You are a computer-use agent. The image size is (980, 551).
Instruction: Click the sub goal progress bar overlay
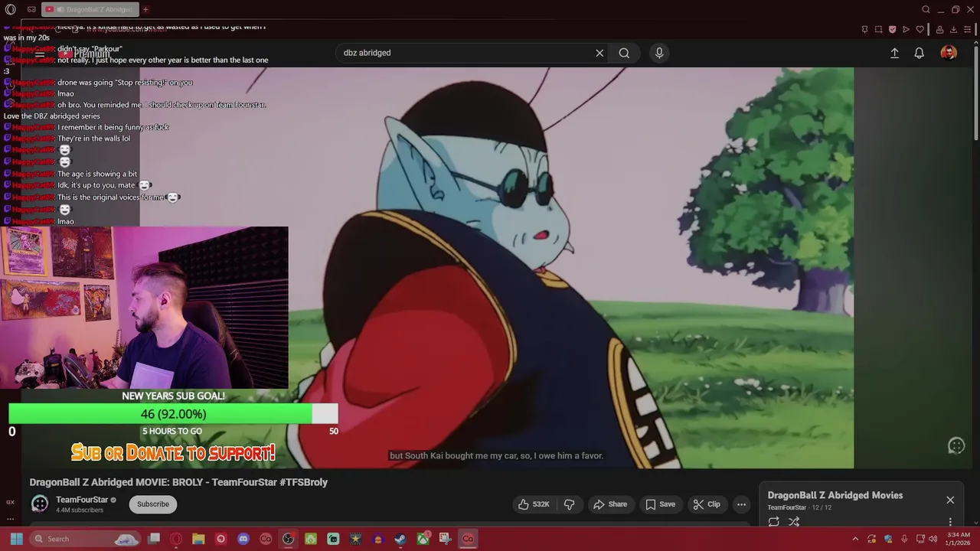[x=173, y=414]
